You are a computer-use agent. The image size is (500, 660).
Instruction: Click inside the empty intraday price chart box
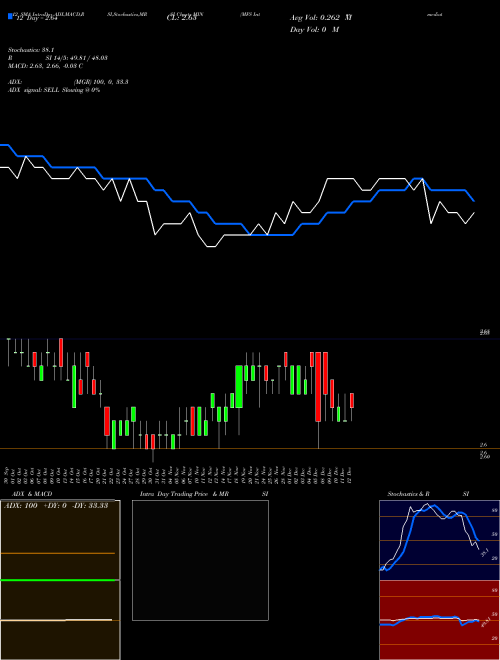[x=200, y=560]
